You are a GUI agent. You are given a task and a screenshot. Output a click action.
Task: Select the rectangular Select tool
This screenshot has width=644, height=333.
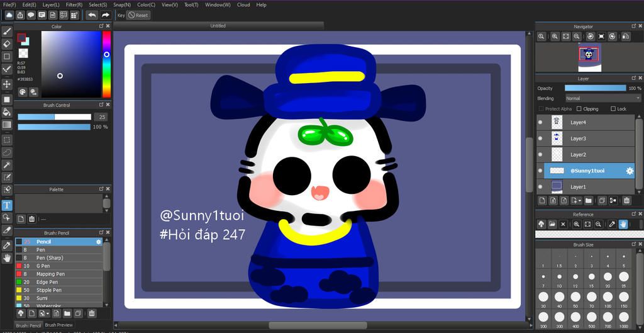pos(6,140)
